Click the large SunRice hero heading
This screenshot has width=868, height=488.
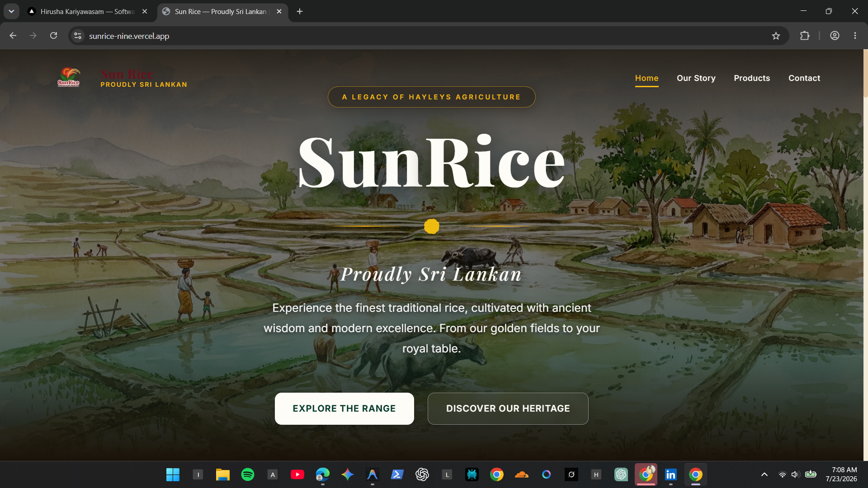[x=431, y=162]
